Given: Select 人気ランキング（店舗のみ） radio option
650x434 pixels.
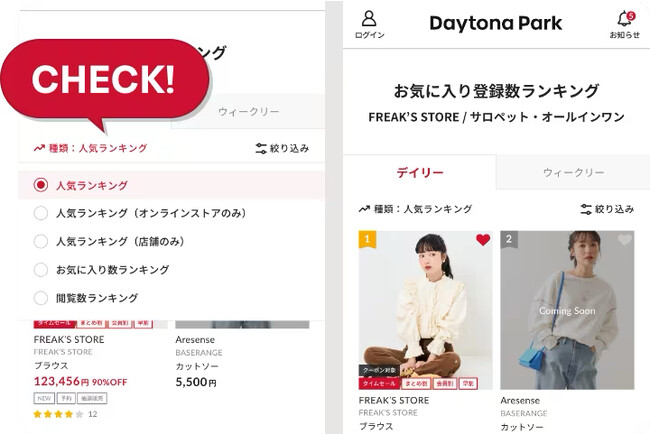Looking at the screenshot, I should point(41,241).
